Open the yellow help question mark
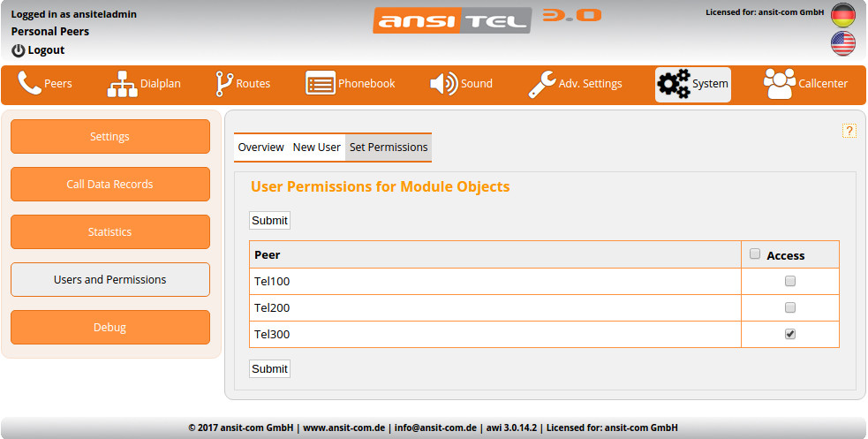 click(x=849, y=131)
